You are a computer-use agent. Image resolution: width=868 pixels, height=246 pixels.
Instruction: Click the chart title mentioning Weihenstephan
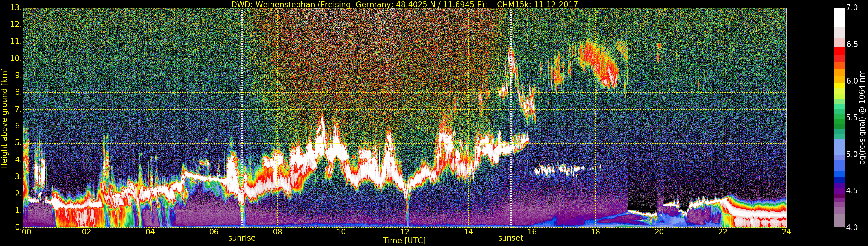[404, 4]
